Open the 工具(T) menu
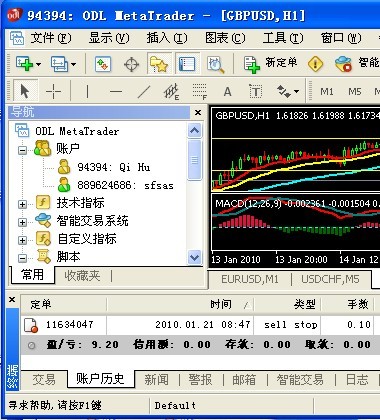 (x=283, y=38)
